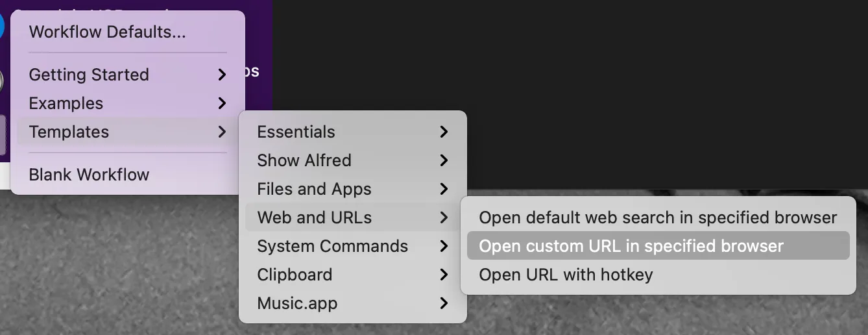Open Workflow Defaults... menu entry
The image size is (868, 335).
point(107,32)
